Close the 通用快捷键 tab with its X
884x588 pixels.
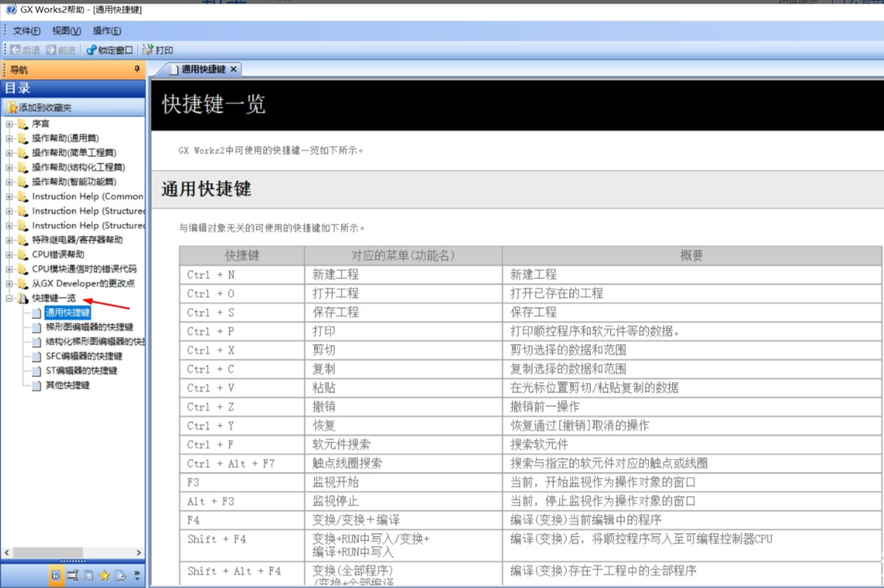click(x=234, y=69)
